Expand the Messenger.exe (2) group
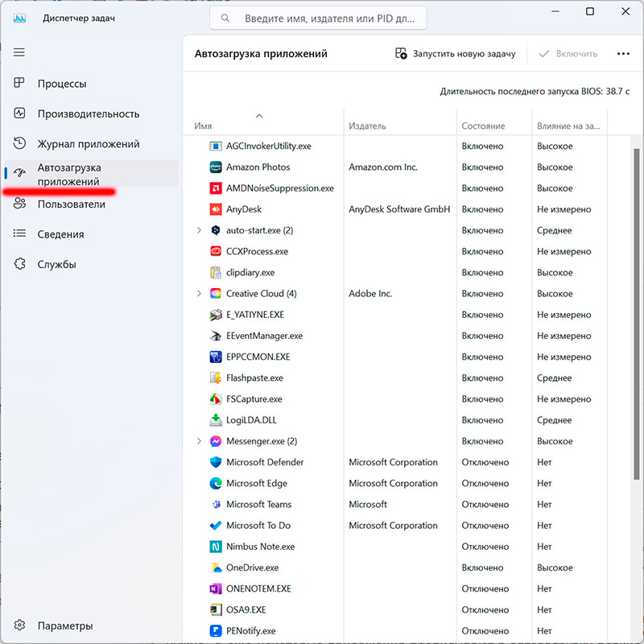This screenshot has width=644, height=644. pos(199,441)
